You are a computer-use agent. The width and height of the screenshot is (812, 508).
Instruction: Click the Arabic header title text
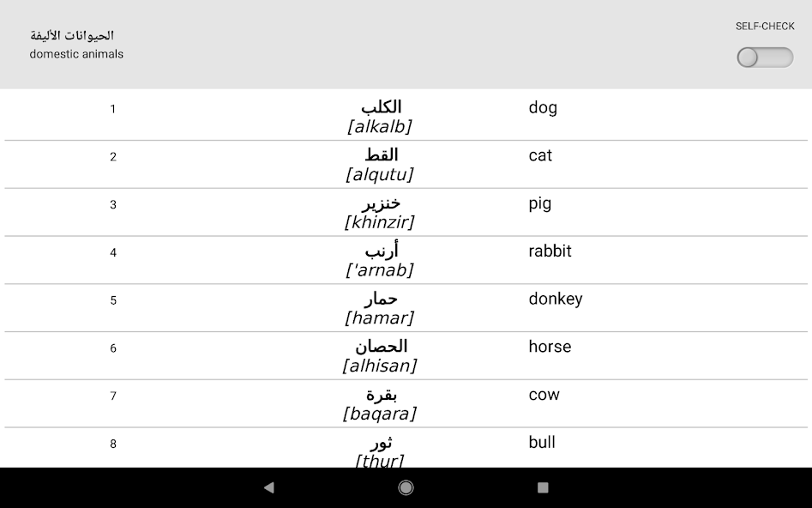point(72,35)
